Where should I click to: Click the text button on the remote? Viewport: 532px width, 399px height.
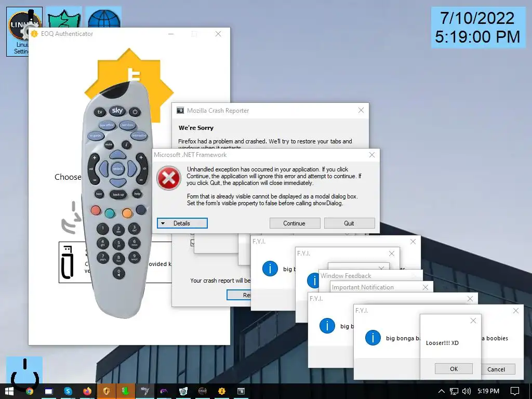coord(99,194)
